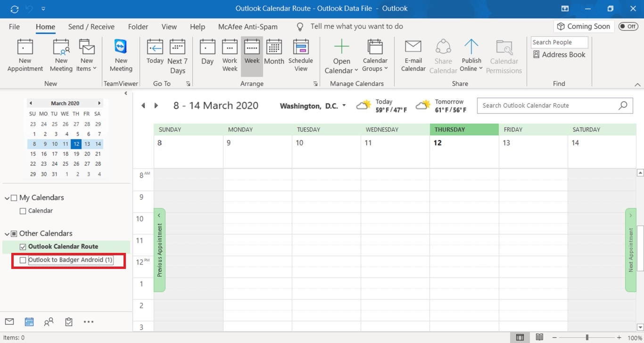Open more navigation options ellipsis
The image size is (644, 343).
click(88, 322)
